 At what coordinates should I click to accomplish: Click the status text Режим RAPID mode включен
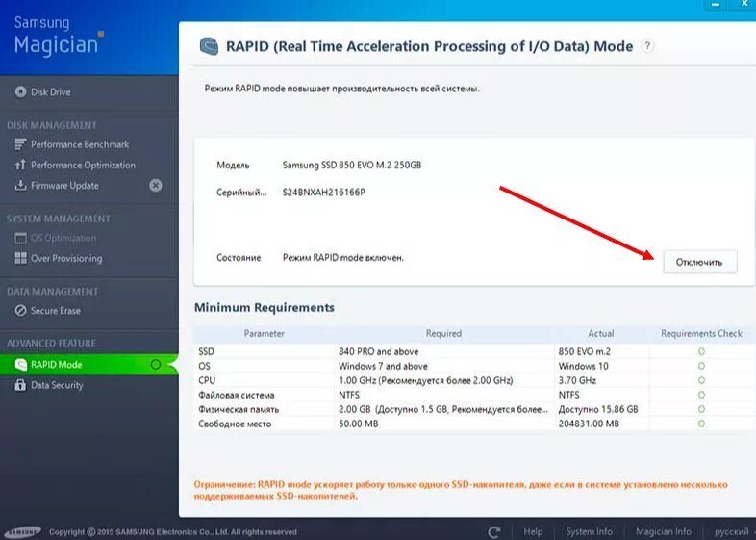(342, 258)
